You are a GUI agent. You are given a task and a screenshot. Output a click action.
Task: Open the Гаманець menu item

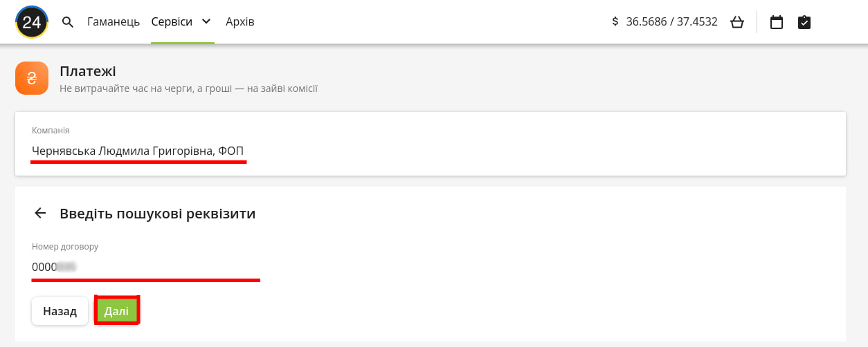114,22
